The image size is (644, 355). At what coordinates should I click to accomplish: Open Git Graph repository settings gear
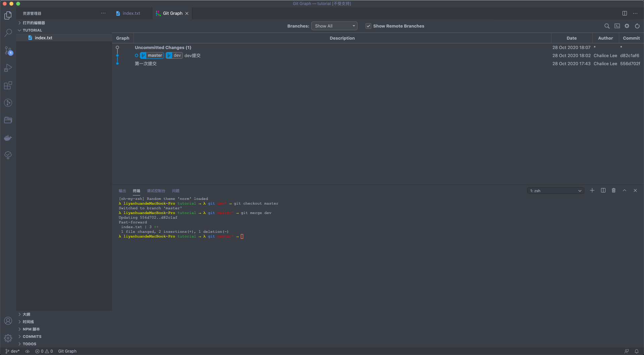[x=627, y=26]
